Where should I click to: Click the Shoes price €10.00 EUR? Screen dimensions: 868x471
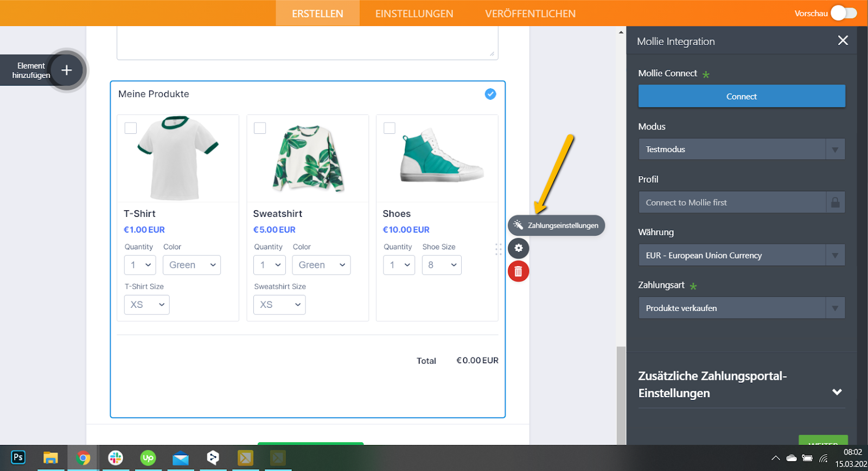(406, 230)
